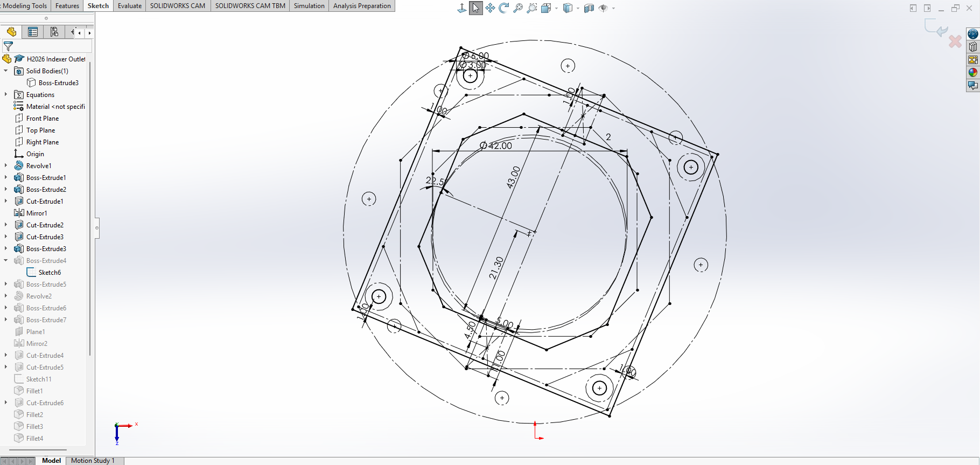This screenshot has height=465, width=980.
Task: Open the PropertyManager tab
Action: point(33,32)
